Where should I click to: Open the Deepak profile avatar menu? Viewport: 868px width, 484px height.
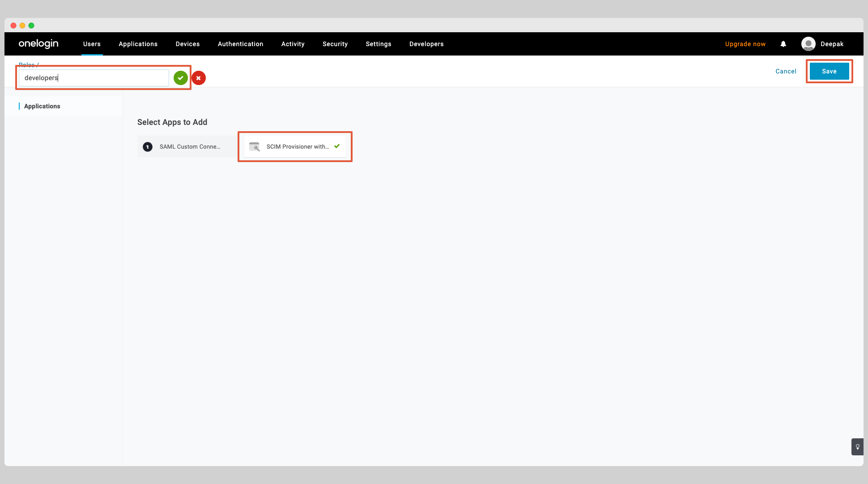click(808, 43)
